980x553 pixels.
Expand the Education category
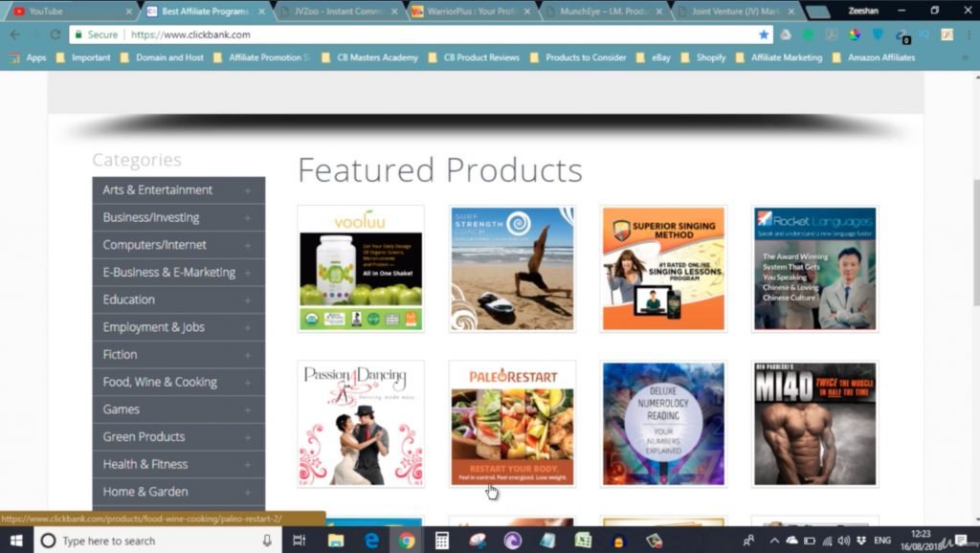click(x=248, y=300)
